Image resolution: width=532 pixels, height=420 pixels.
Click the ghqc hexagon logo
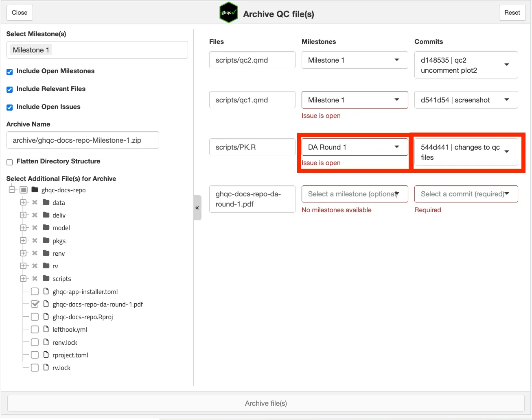tap(228, 13)
